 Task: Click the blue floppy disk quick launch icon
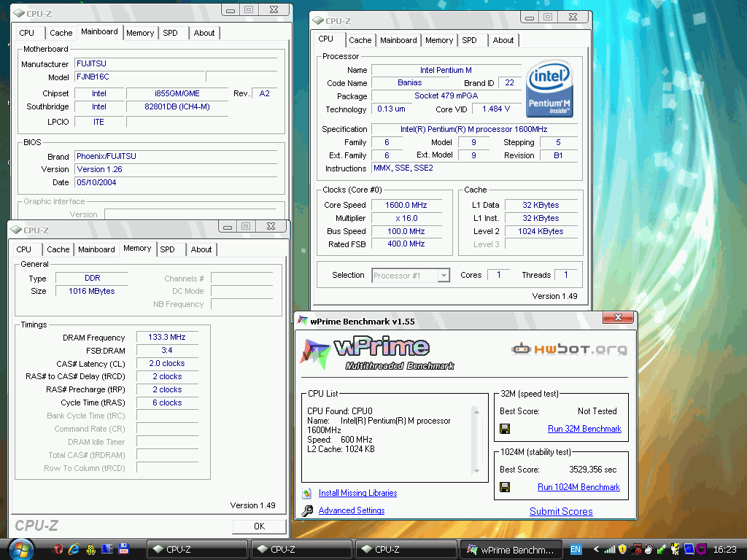pos(124,548)
